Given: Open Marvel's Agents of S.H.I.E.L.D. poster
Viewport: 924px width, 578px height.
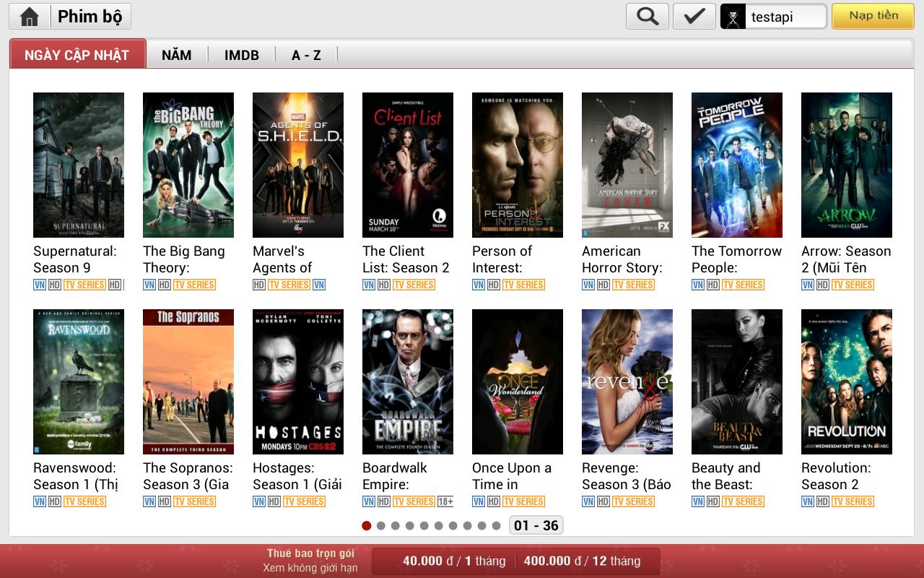Looking at the screenshot, I should click(298, 165).
